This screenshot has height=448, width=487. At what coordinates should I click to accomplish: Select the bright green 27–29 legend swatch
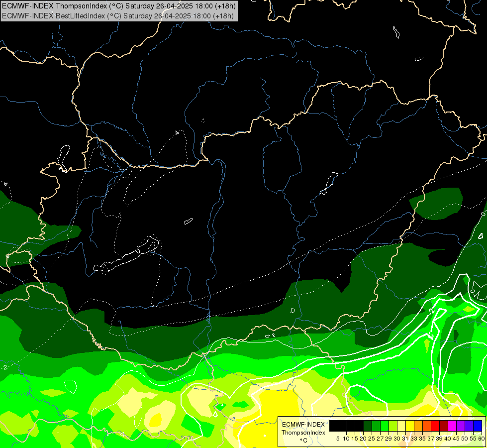(x=385, y=426)
